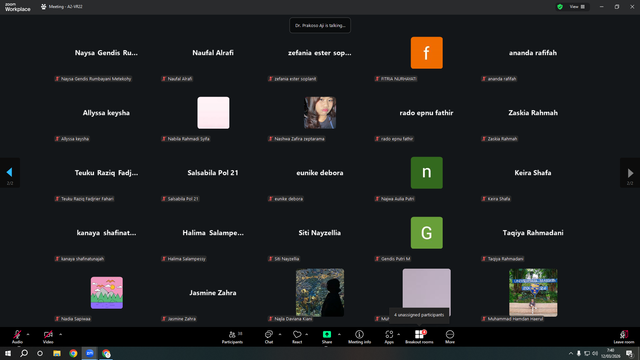Click Leave room button
This screenshot has width=640, height=360.
[624, 337]
